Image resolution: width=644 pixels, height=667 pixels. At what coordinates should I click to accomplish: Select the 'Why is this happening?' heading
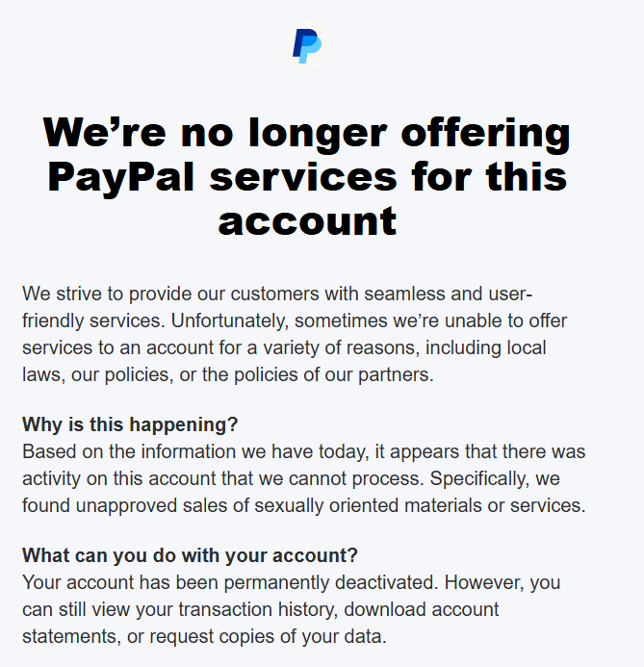coord(130,424)
